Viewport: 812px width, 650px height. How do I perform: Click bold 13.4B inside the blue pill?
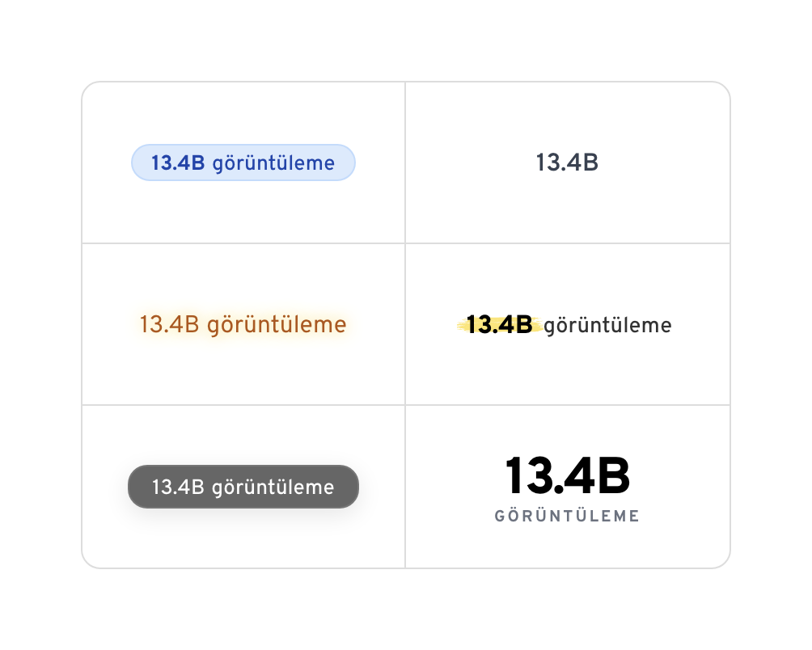(178, 163)
